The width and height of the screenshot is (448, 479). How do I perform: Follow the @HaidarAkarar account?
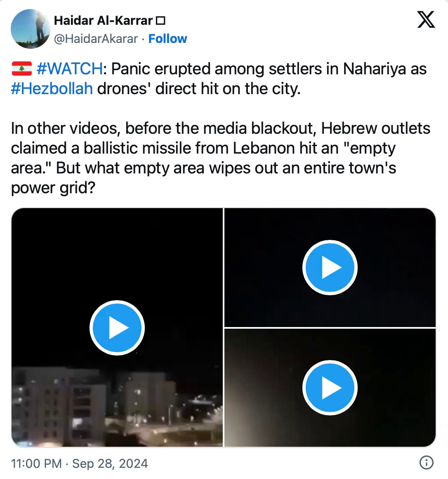click(167, 39)
